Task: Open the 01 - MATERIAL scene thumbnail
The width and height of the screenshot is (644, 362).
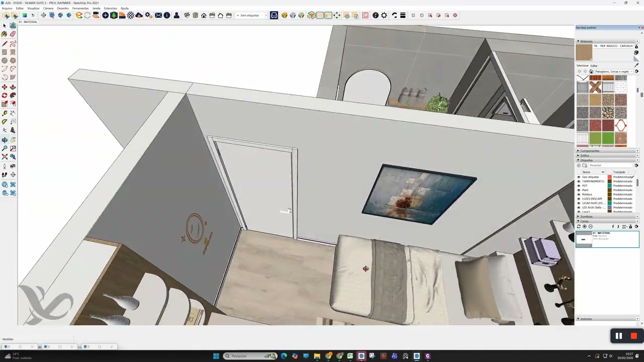Action: [x=583, y=239]
